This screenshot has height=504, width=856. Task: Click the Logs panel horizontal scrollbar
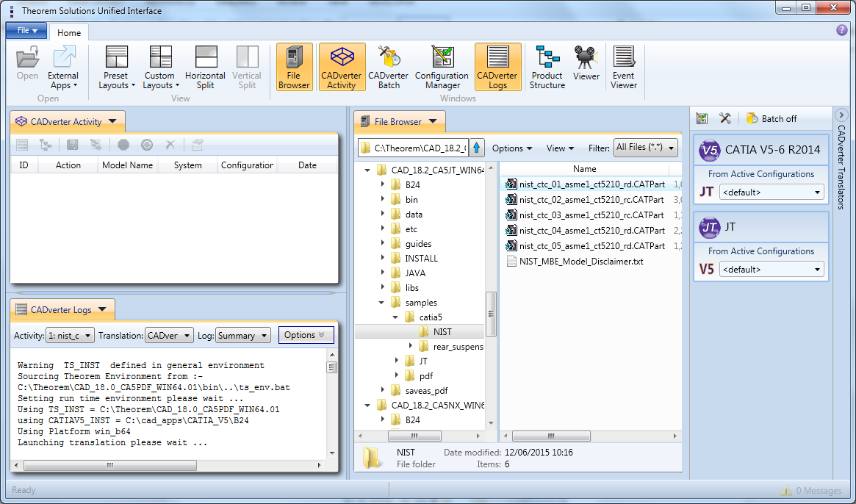point(110,465)
